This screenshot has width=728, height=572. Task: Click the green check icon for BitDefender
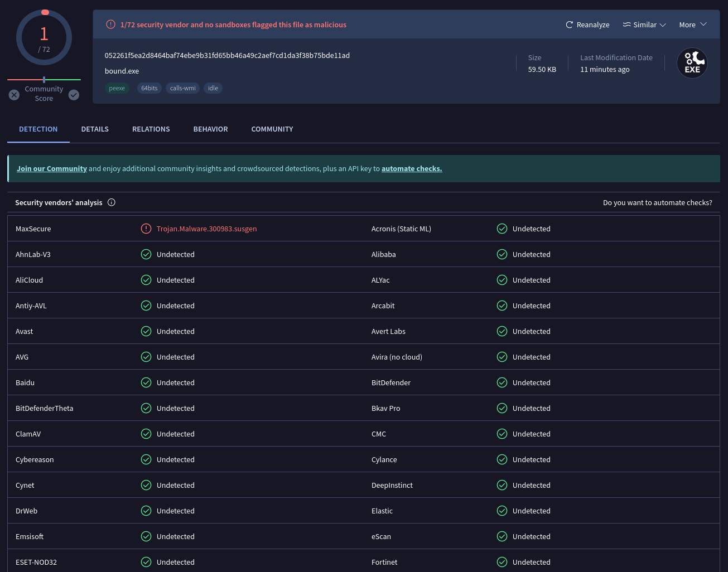[x=502, y=382]
